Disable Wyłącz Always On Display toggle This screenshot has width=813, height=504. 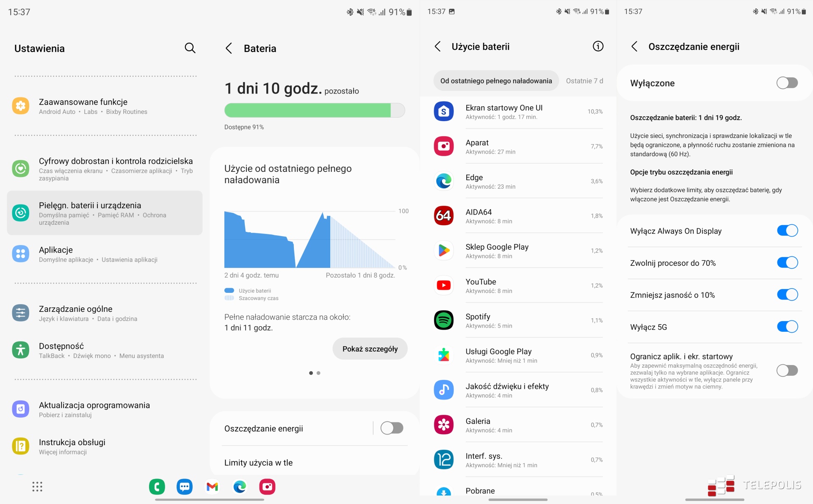tap(787, 231)
